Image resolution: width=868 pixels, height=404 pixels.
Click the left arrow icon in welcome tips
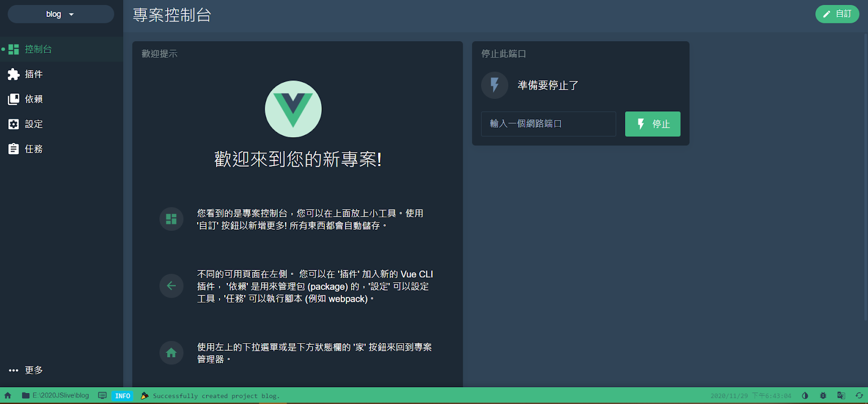pos(171,286)
